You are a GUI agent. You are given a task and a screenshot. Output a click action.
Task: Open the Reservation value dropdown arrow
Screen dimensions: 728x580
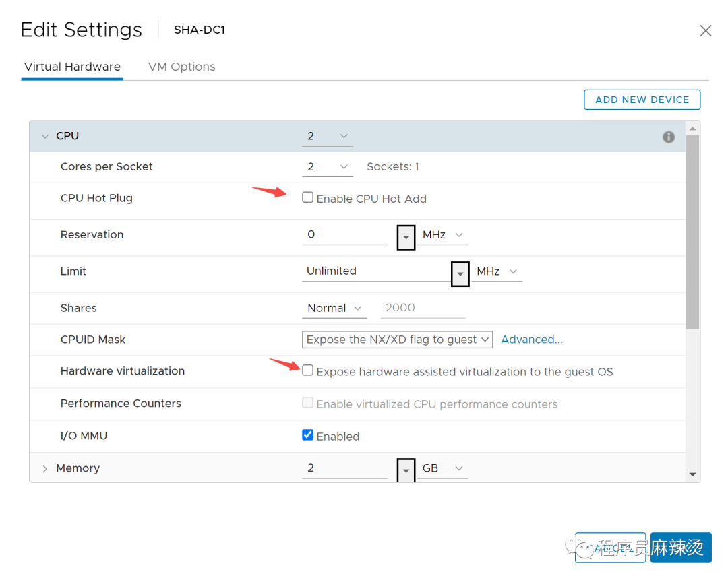pyautogui.click(x=406, y=237)
